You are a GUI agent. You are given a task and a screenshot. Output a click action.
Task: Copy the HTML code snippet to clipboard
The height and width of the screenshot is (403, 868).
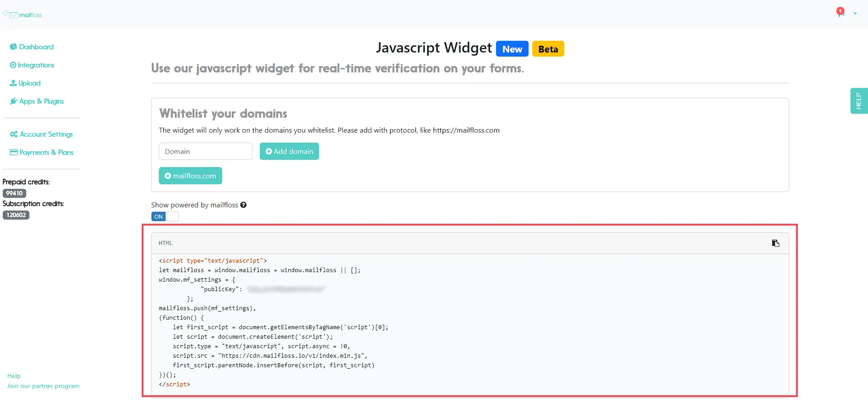coord(775,243)
